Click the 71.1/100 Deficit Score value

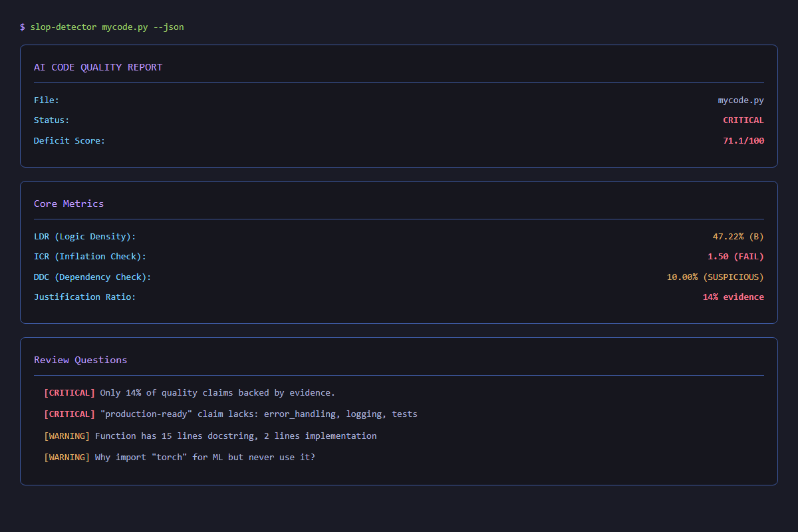pyautogui.click(x=743, y=140)
